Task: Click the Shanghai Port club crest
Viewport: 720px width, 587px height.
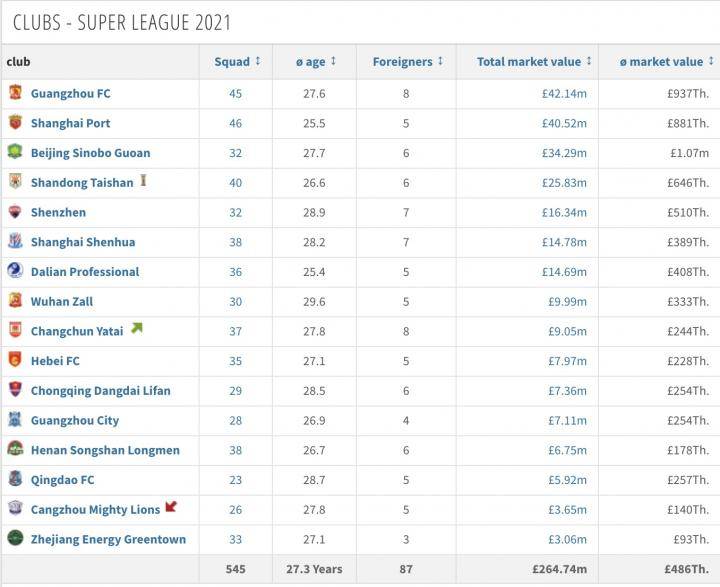Action: point(15,123)
